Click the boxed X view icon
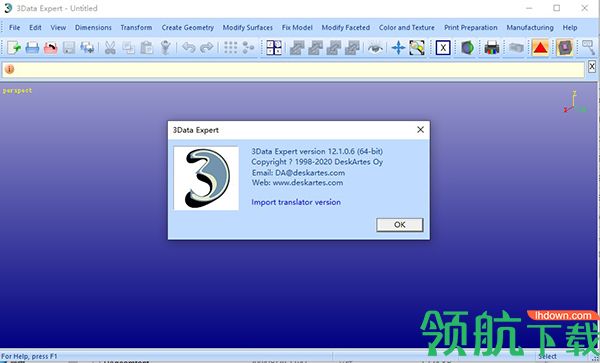The height and width of the screenshot is (363, 600). 443,48
